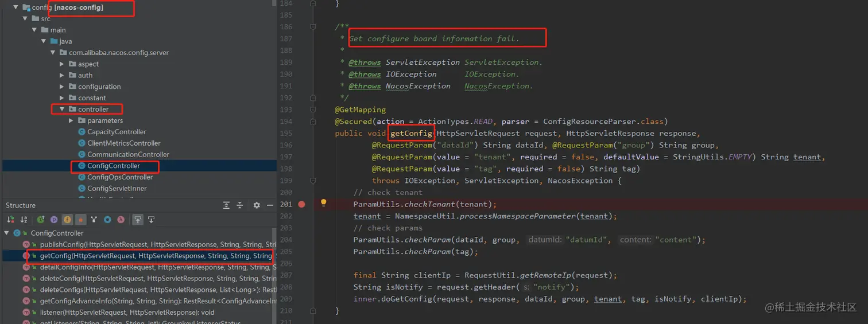
Task: Open Structure panel settings gear
Action: [257, 205]
